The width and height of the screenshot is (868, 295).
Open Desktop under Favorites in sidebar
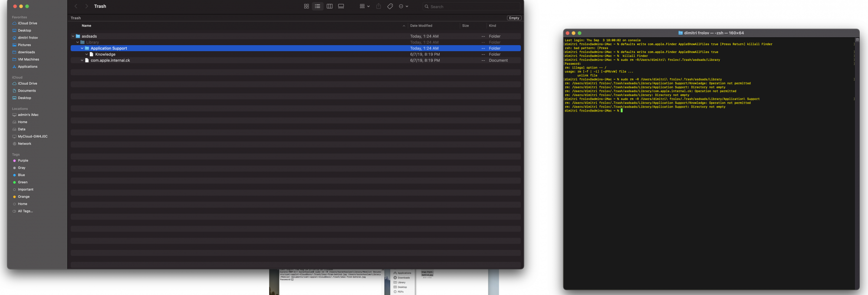[24, 31]
